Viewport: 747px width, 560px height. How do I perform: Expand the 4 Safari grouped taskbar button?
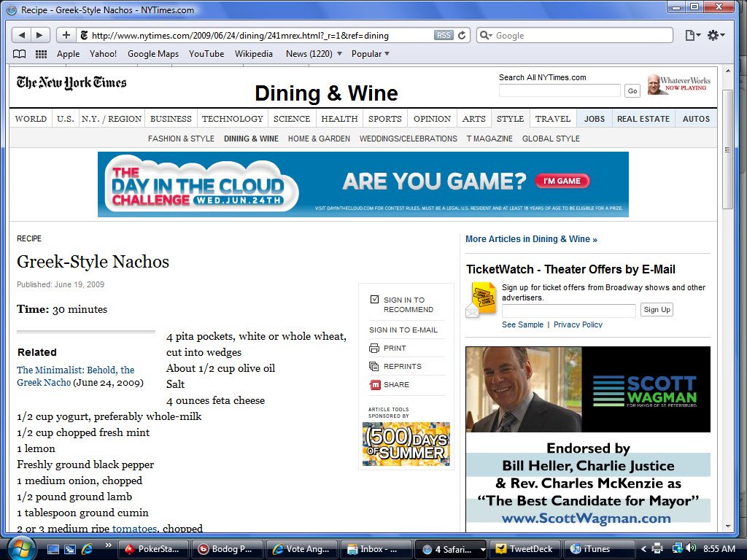451,549
